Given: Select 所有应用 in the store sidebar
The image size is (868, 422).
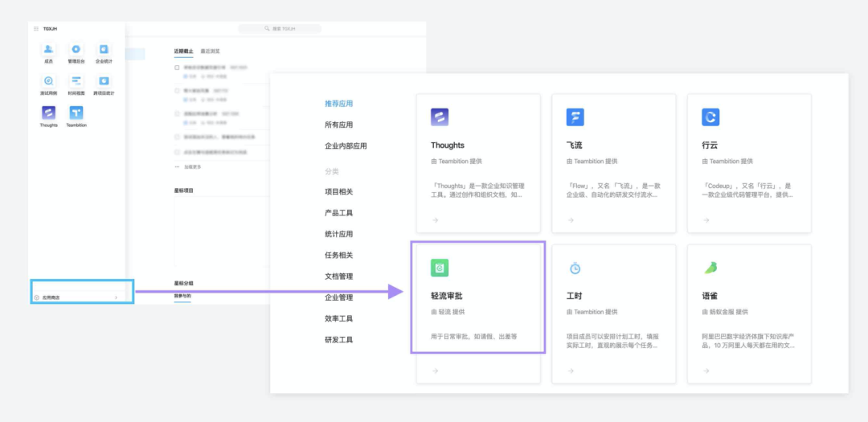Looking at the screenshot, I should click(x=339, y=125).
